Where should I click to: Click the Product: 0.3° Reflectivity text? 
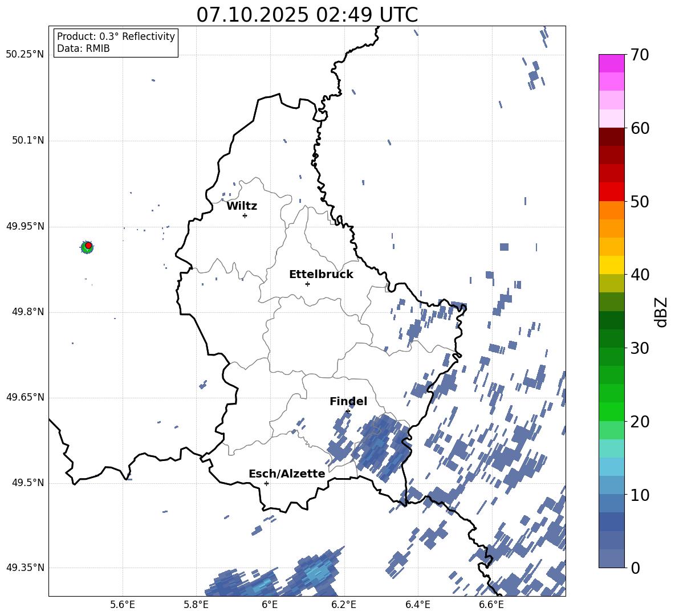click(116, 36)
